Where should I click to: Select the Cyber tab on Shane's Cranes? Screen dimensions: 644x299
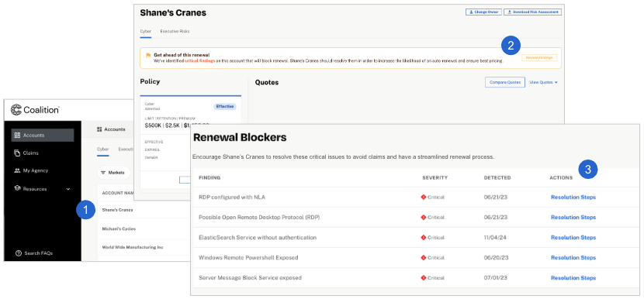[x=145, y=31]
